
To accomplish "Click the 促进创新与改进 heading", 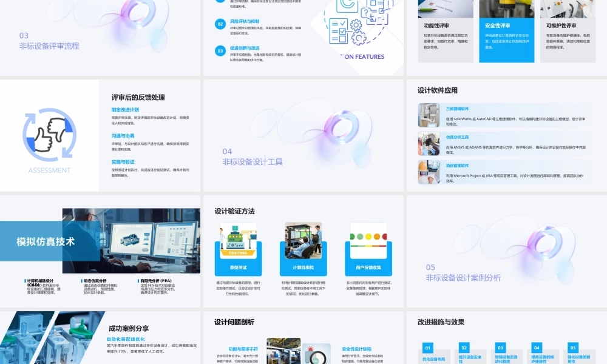I will tap(245, 49).
